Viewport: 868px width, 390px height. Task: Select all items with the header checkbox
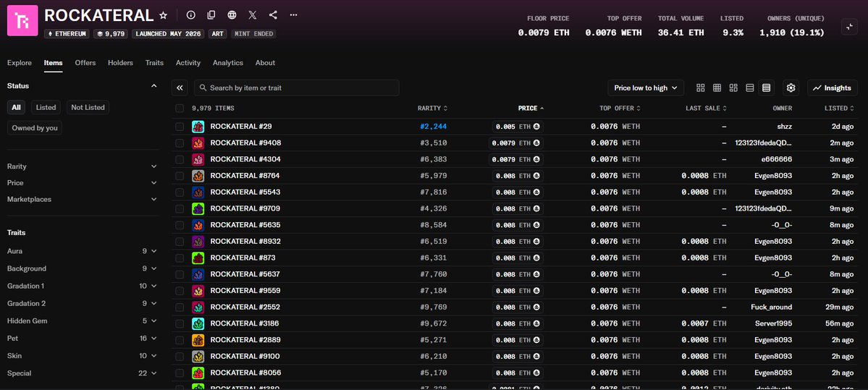click(180, 109)
